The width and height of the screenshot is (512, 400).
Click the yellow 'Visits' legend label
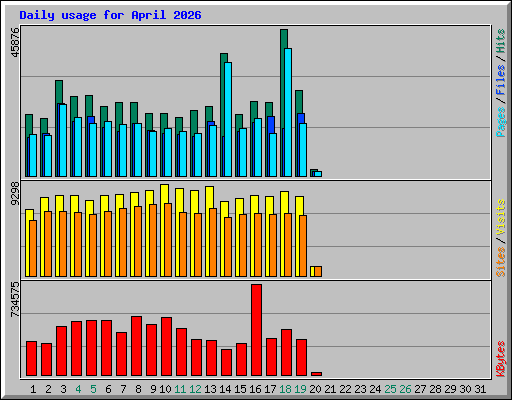[x=500, y=217]
